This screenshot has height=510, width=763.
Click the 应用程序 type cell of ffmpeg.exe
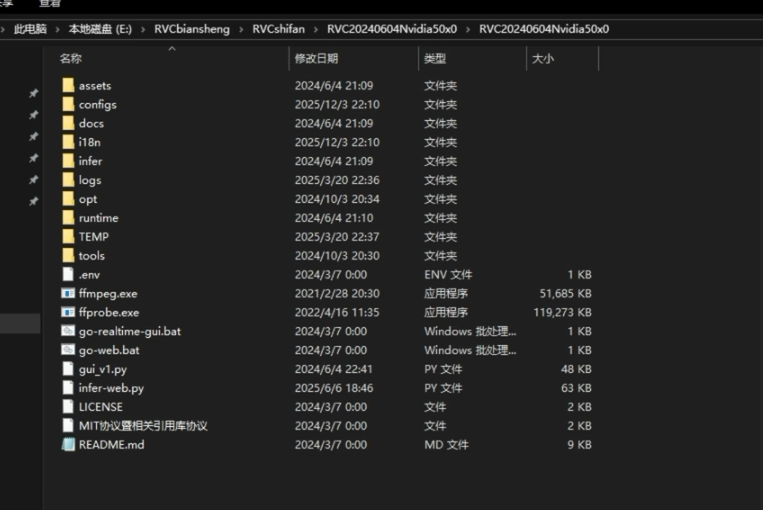pyautogui.click(x=446, y=293)
